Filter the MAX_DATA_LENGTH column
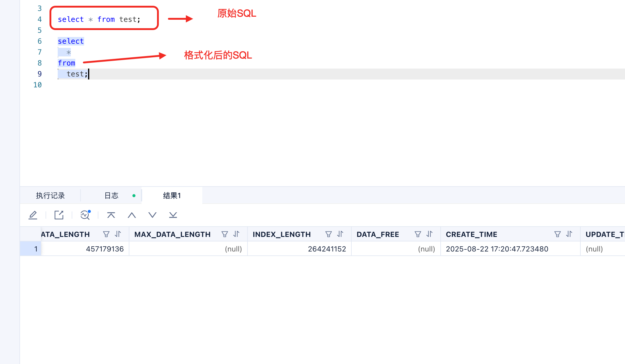625x364 pixels. coord(225,234)
